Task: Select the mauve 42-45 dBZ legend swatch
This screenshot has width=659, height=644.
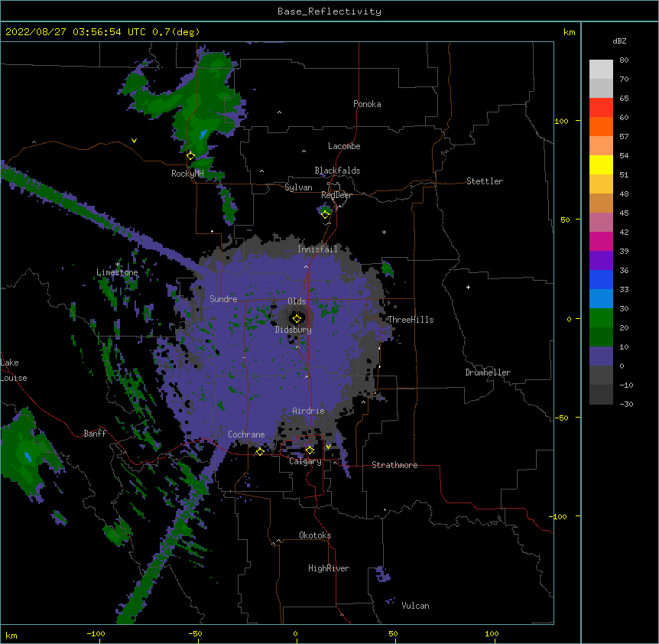Action: [x=601, y=223]
